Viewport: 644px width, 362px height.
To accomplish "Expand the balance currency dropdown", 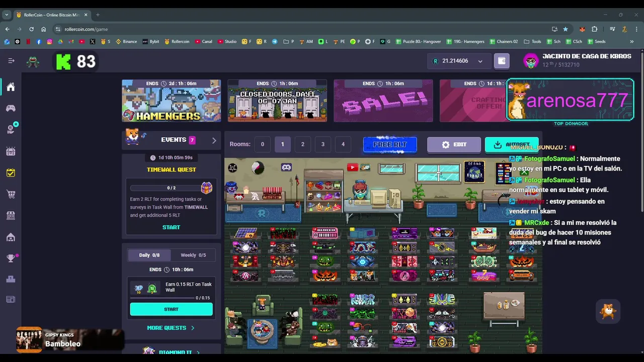I will coord(480,61).
